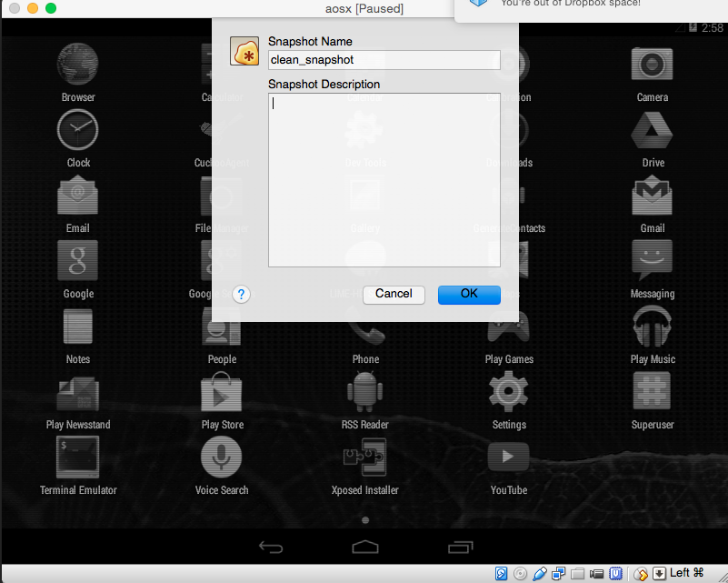The width and height of the screenshot is (728, 583).
Task: Focus the Snapshot Name text field
Action: click(384, 60)
